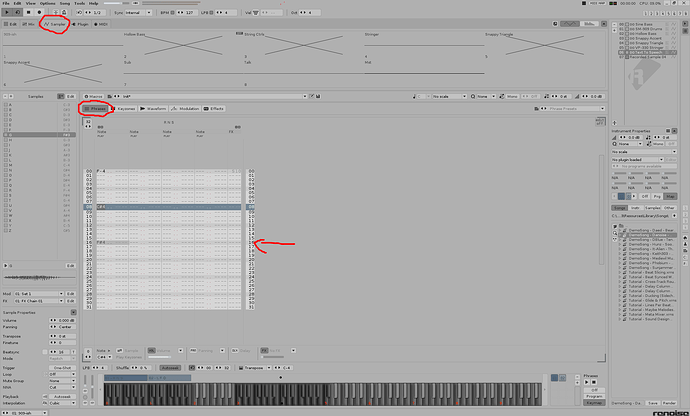Viewport: 690px width, 416px height.
Task: Adjust the volume column slider
Action: click(159, 357)
